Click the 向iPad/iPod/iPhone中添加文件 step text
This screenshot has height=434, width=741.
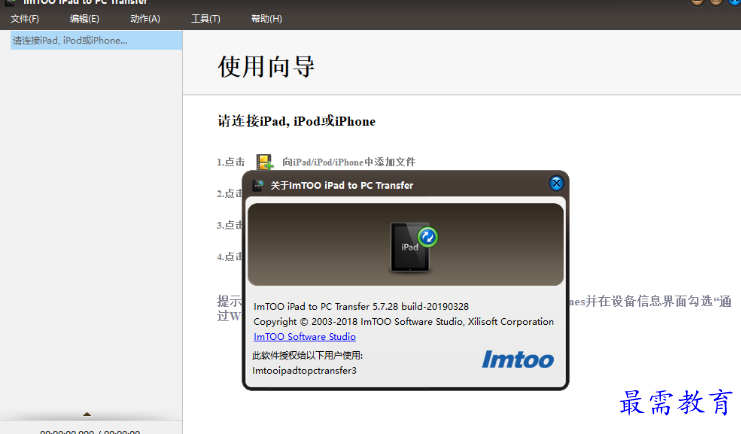[x=349, y=162]
